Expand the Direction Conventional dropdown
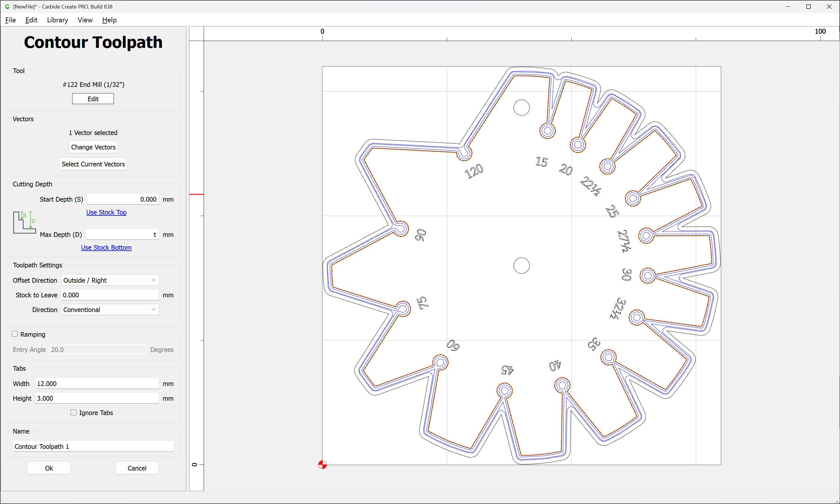840x504 pixels. tap(110, 310)
